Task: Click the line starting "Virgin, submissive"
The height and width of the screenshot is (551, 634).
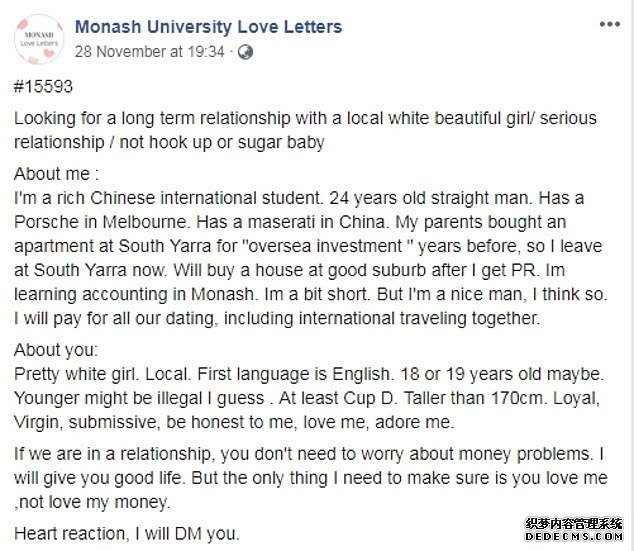Action: [x=234, y=422]
